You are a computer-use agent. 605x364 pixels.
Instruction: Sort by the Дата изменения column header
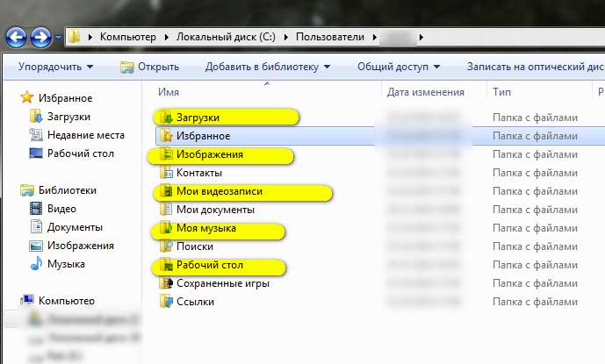425,92
